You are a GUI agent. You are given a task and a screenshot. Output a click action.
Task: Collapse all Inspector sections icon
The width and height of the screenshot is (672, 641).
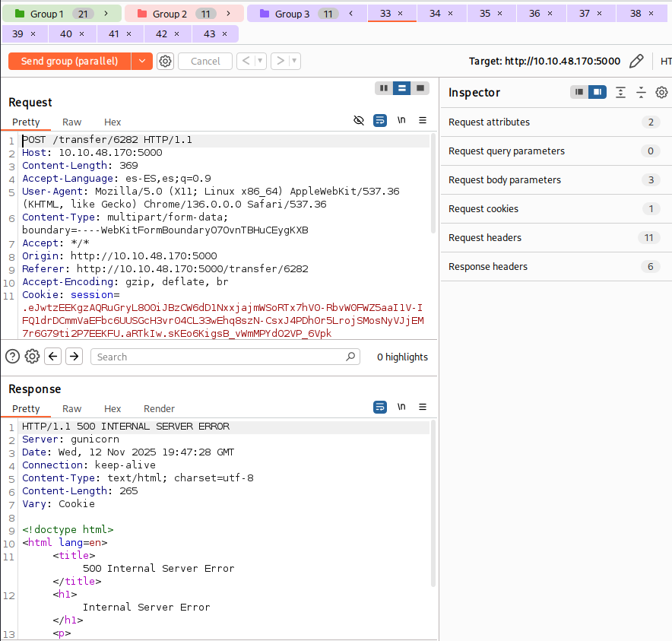point(641,92)
